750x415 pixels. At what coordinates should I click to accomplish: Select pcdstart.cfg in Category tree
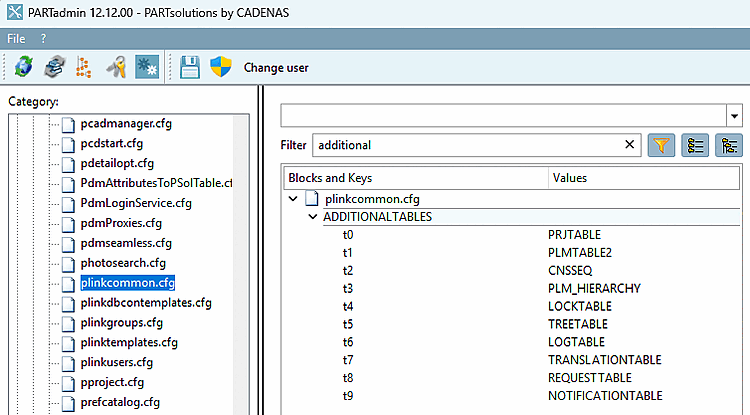click(x=111, y=143)
